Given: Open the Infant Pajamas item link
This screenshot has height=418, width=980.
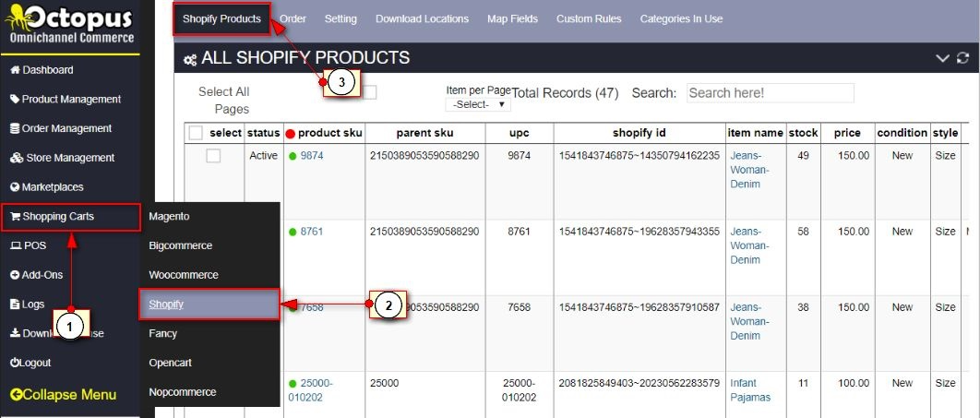Looking at the screenshot, I should pyautogui.click(x=750, y=390).
